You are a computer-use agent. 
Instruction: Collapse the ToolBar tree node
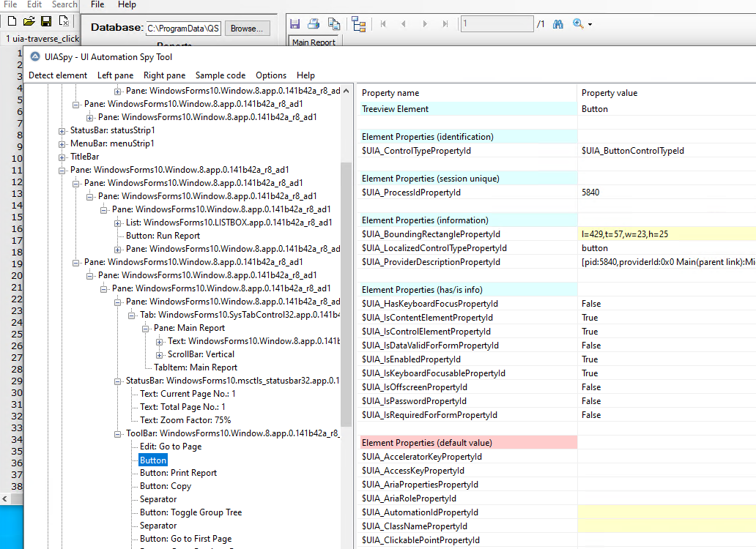pos(117,434)
